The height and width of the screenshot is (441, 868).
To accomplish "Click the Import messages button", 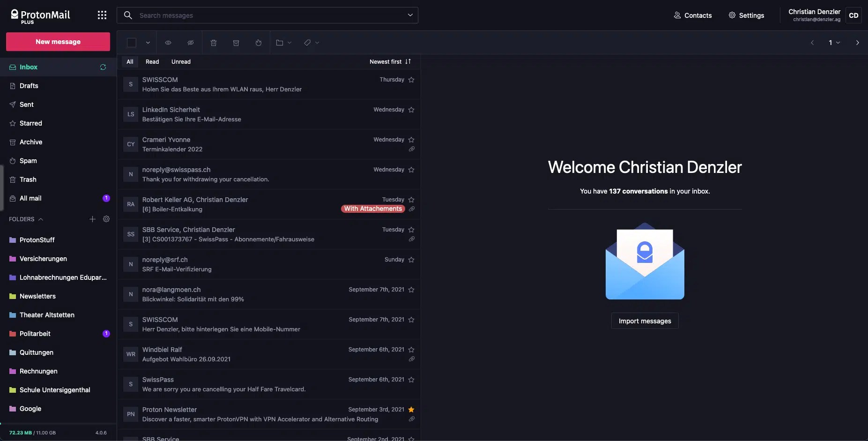I will [645, 321].
